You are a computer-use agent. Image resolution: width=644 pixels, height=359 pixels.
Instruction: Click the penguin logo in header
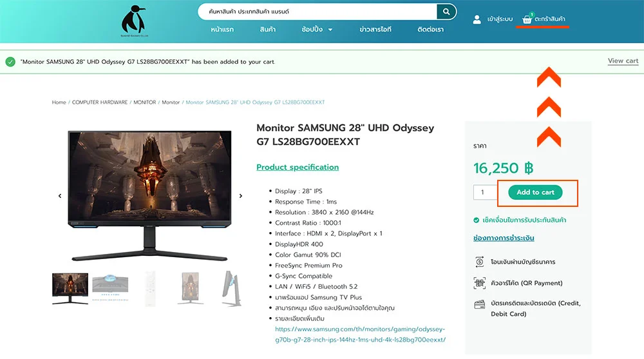coord(134,21)
